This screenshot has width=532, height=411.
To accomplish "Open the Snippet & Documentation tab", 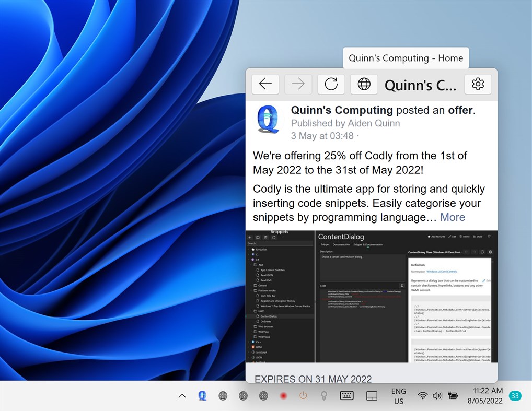I will pos(368,244).
